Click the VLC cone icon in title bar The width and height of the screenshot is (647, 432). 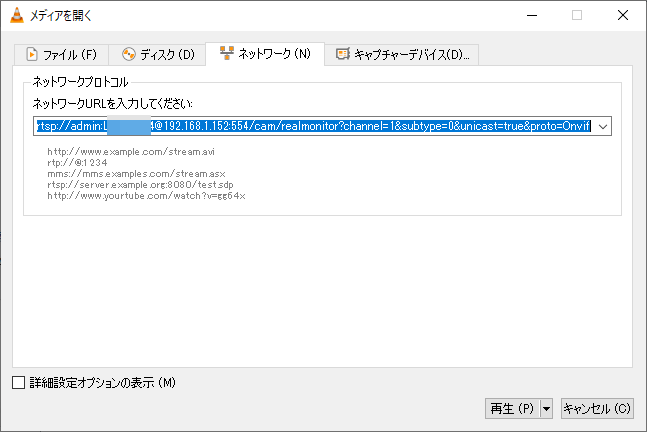pyautogui.click(x=17, y=15)
